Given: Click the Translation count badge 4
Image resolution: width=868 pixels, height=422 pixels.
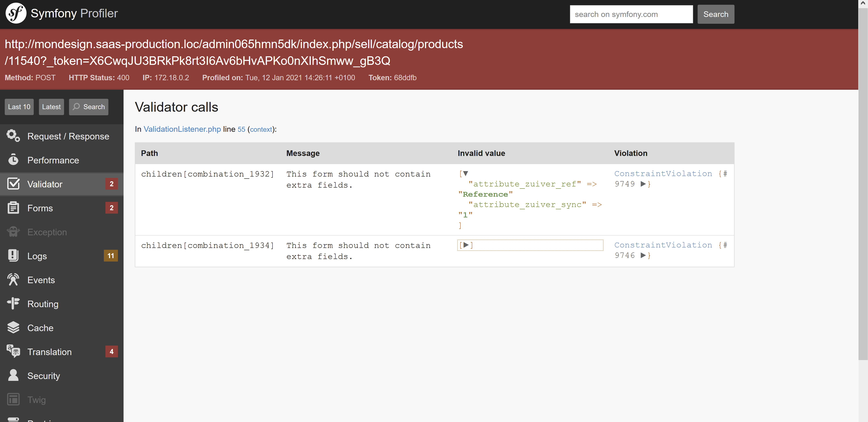Looking at the screenshot, I should (x=112, y=351).
